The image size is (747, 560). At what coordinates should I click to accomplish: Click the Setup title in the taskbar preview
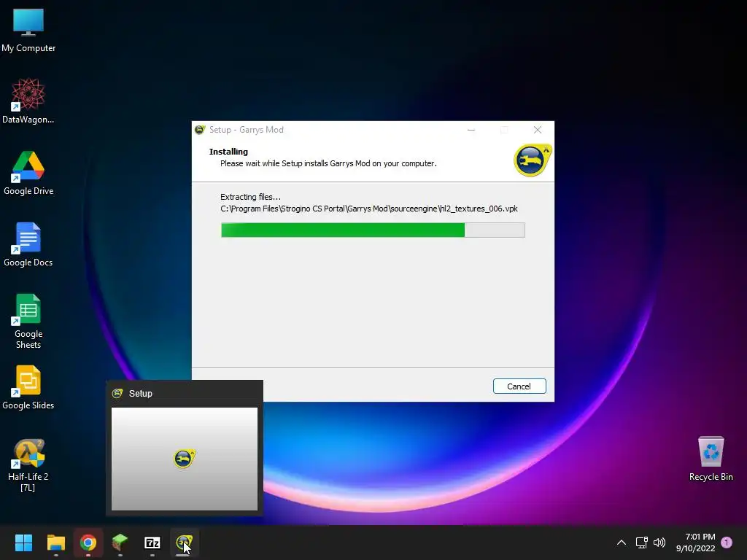(141, 393)
